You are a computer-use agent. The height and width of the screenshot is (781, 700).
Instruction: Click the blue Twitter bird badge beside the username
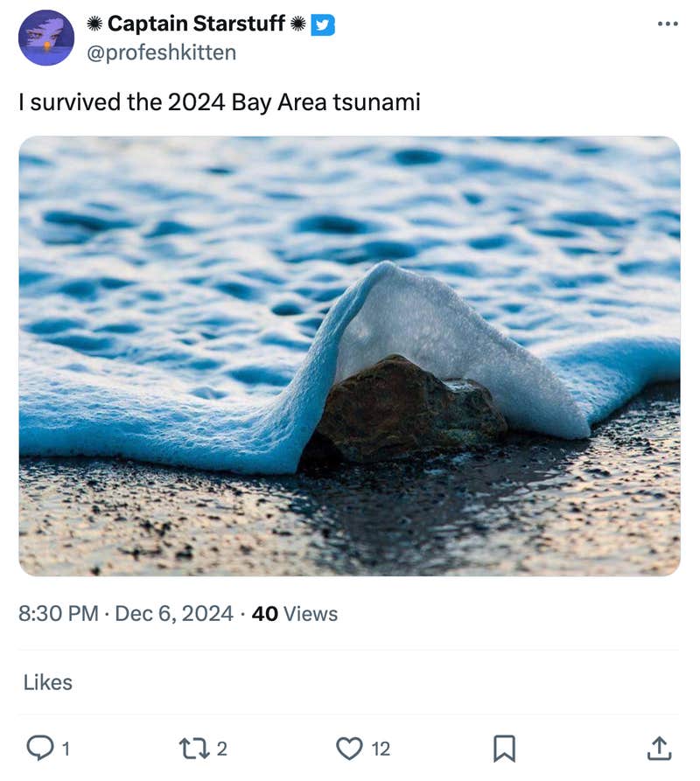[x=325, y=24]
